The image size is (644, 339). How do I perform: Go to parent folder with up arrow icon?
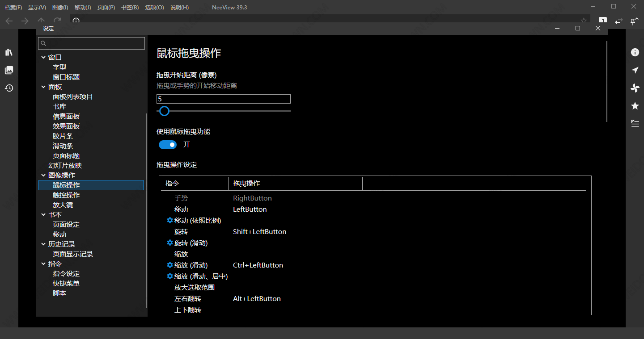pos(41,21)
